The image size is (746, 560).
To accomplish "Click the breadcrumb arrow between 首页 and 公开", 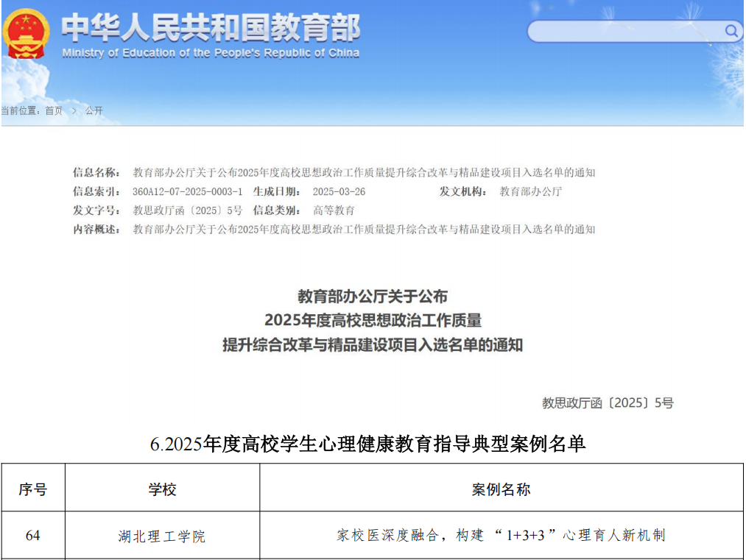I will 74,110.
